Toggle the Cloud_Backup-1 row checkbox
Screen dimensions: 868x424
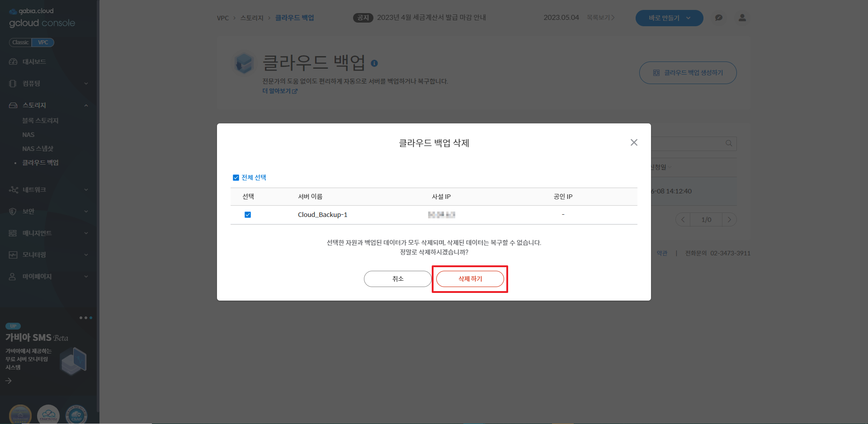click(x=248, y=215)
